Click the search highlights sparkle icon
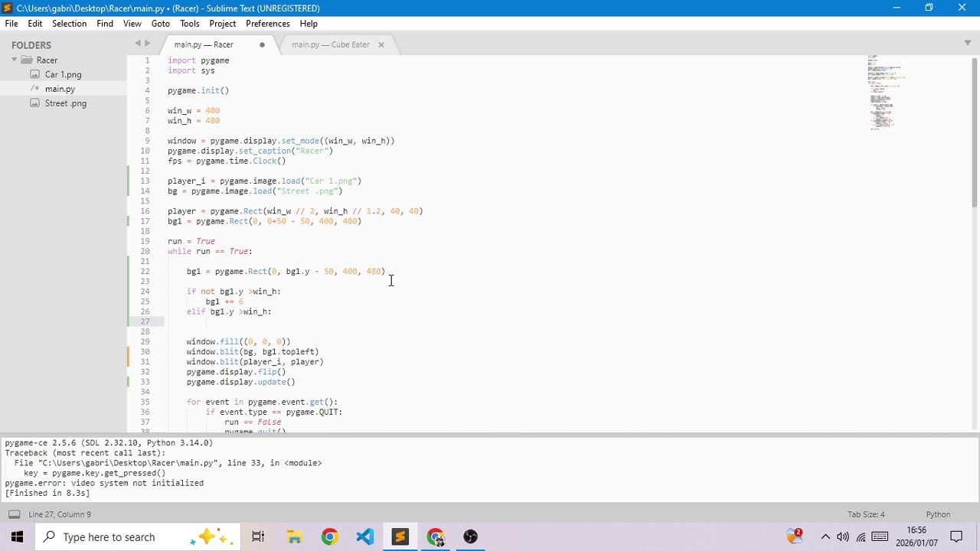980x551 pixels. [x=211, y=536]
